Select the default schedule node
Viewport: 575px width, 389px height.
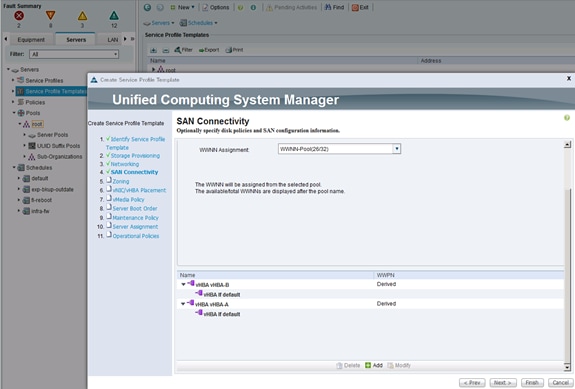(x=40, y=179)
